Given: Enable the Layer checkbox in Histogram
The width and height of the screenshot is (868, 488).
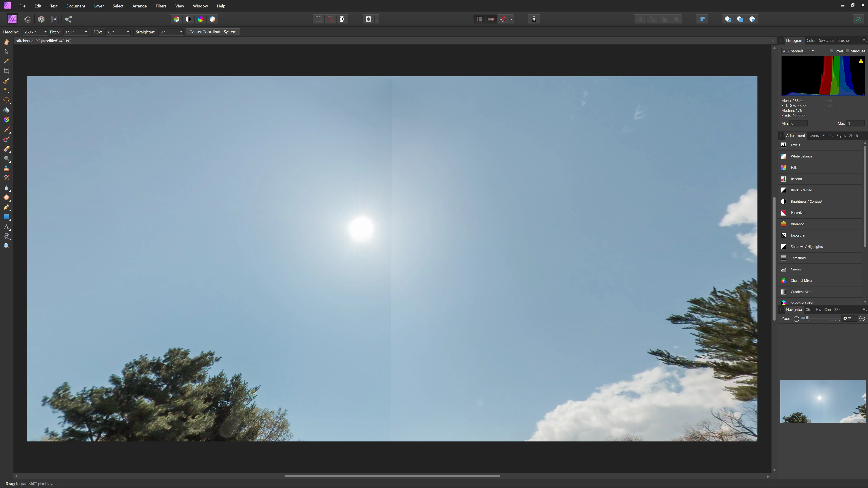Looking at the screenshot, I should point(831,51).
